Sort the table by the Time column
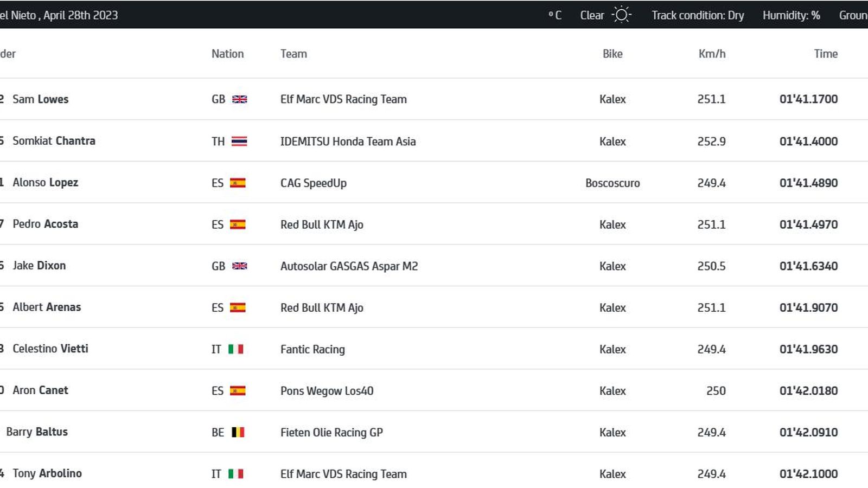Viewport: 868px width, 488px height. 826,54
